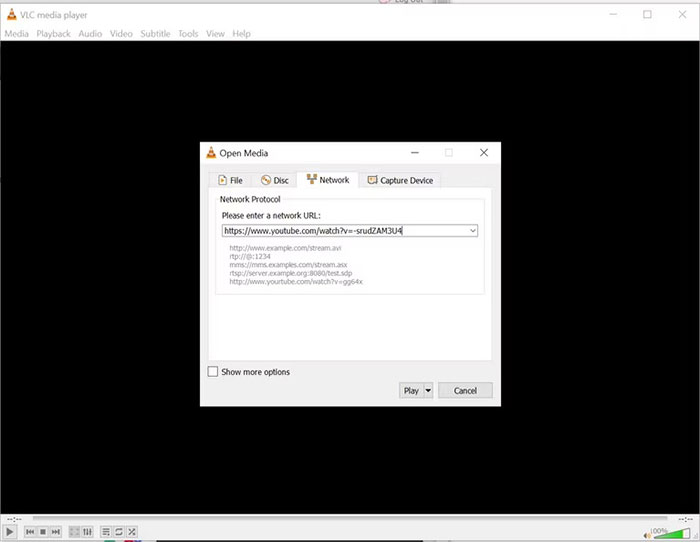This screenshot has height=542, width=700.
Task: Open extended settings equalizer icon
Action: [x=88, y=531]
